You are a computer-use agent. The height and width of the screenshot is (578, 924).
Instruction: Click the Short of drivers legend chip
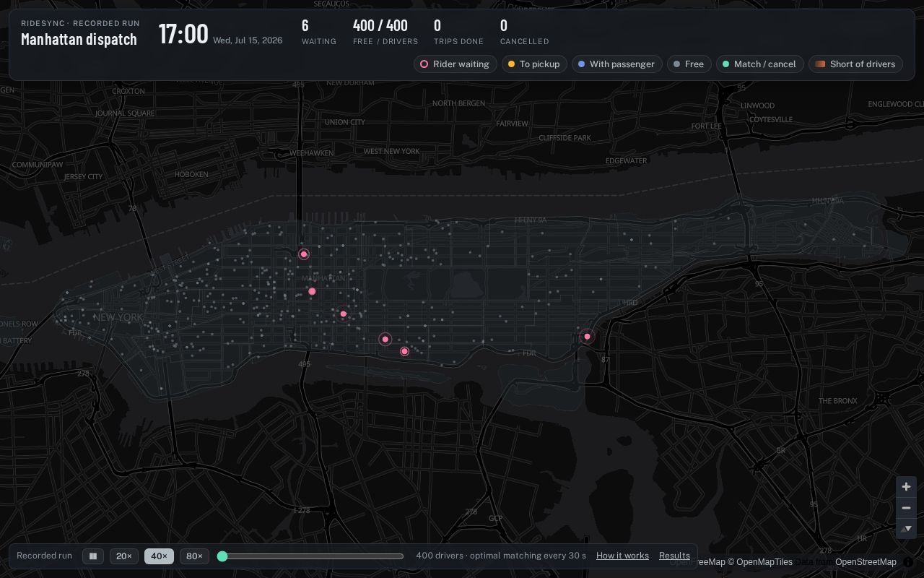855,64
